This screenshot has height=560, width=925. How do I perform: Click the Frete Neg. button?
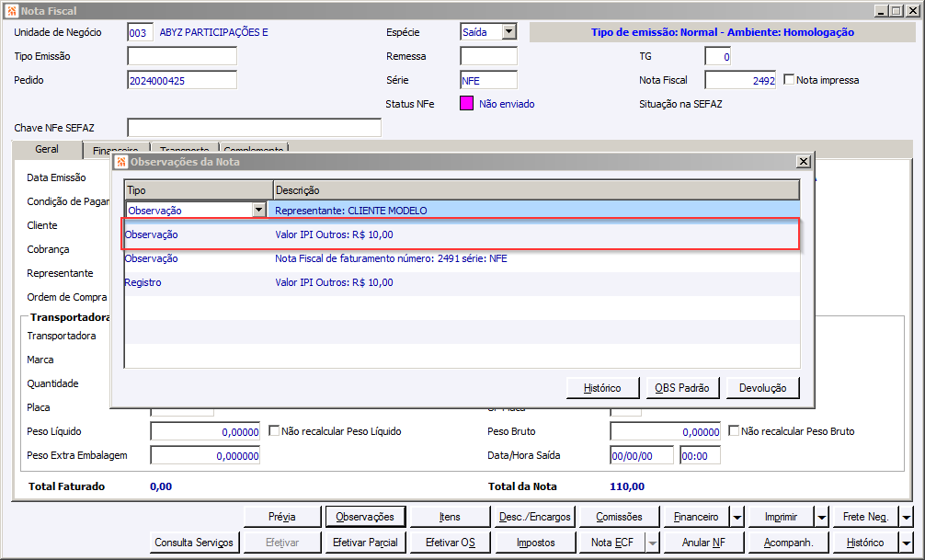pos(865,517)
